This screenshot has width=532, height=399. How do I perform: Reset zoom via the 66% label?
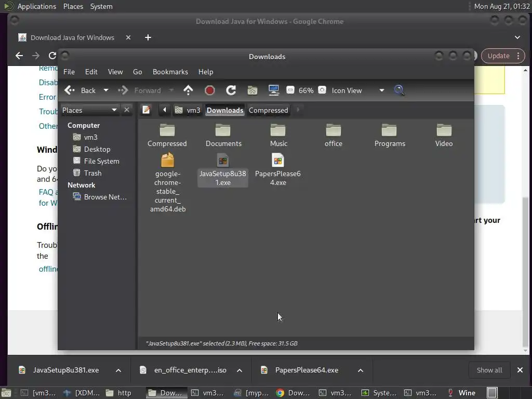pos(306,90)
